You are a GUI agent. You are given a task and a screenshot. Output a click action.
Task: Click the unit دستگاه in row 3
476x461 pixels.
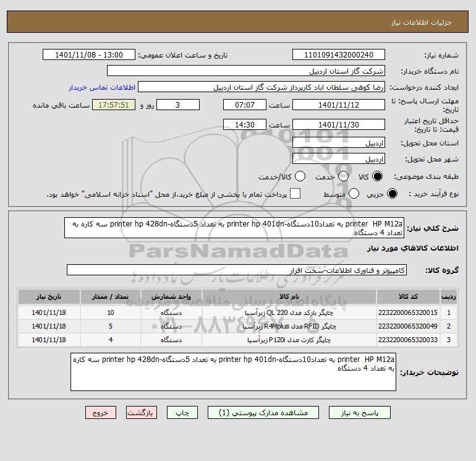[x=171, y=340]
